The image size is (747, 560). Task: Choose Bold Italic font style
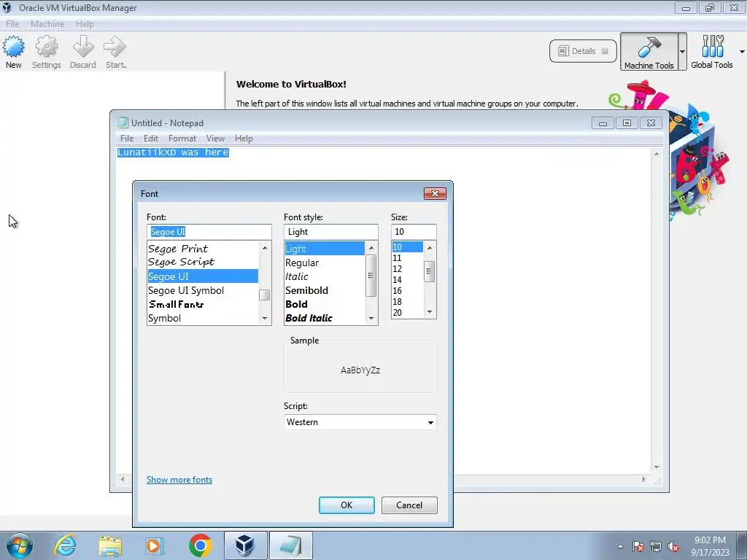coord(325,318)
